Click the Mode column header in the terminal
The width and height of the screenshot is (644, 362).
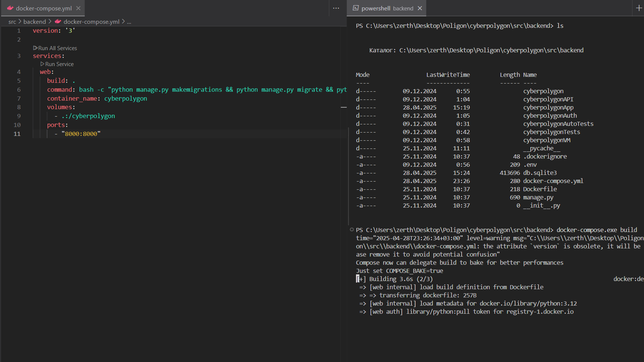363,75
